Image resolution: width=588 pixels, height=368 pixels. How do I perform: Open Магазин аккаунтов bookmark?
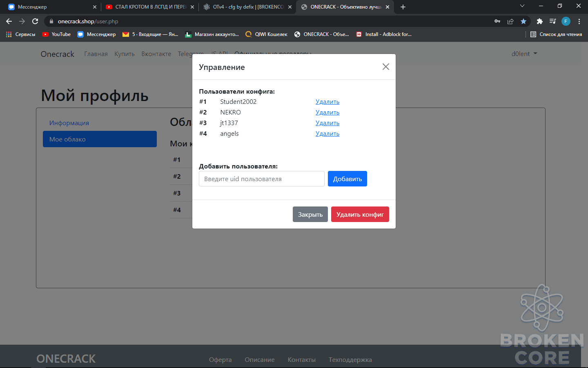click(x=212, y=34)
